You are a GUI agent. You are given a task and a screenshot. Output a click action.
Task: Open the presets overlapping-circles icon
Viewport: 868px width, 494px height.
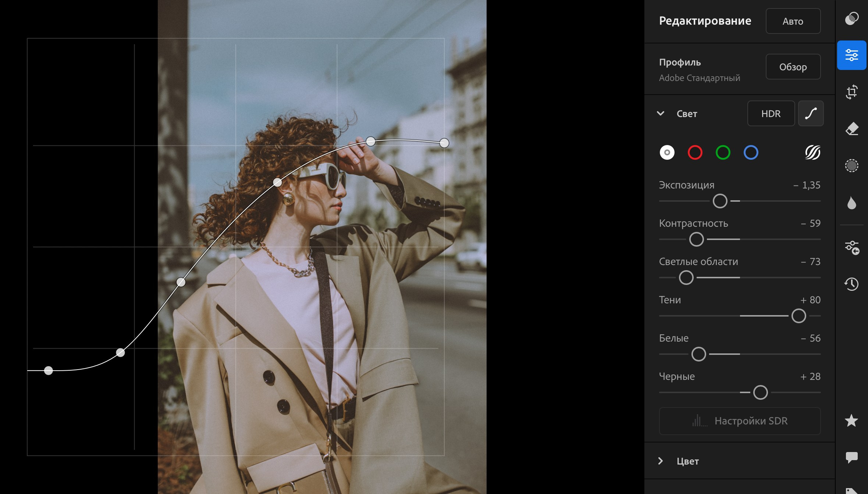pyautogui.click(x=851, y=18)
